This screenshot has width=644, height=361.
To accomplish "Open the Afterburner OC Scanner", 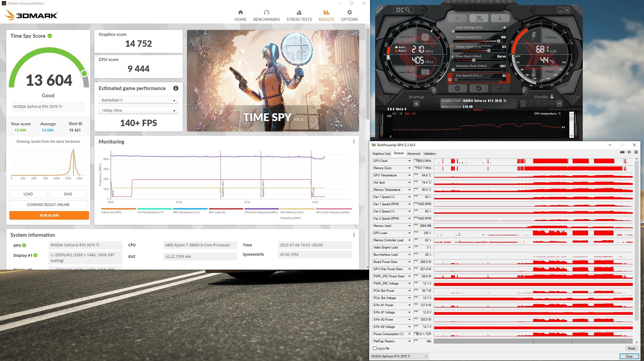I will pos(403,10).
